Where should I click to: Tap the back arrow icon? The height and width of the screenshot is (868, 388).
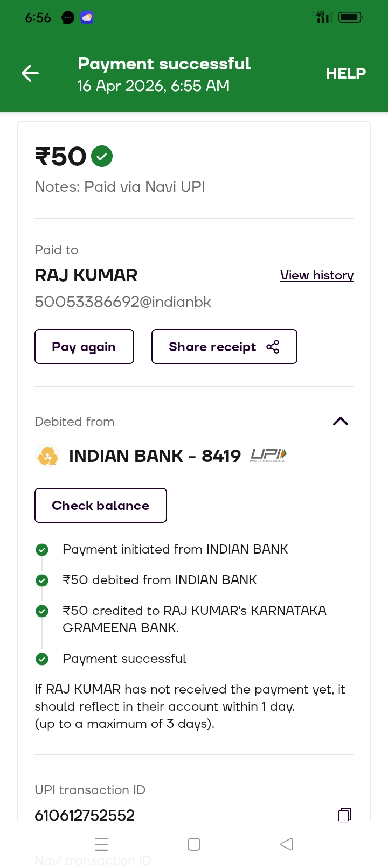coord(30,73)
